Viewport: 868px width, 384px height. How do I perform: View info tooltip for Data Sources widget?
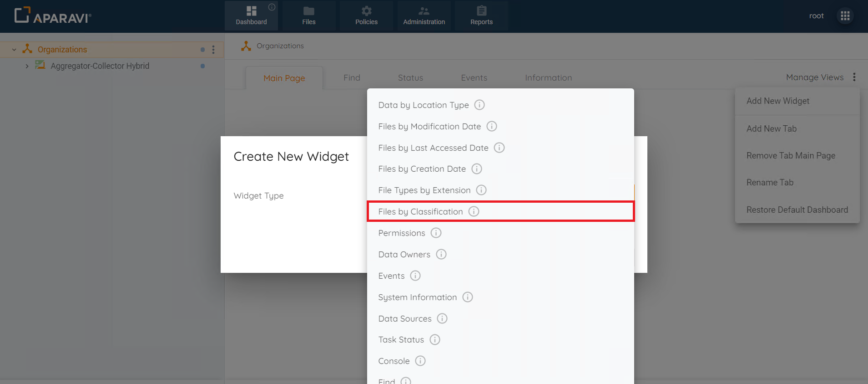click(x=442, y=318)
